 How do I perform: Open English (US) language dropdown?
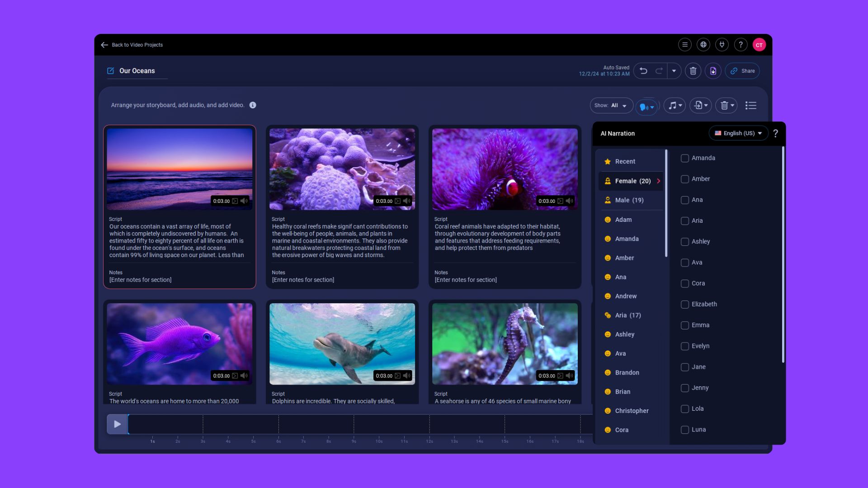(x=738, y=133)
